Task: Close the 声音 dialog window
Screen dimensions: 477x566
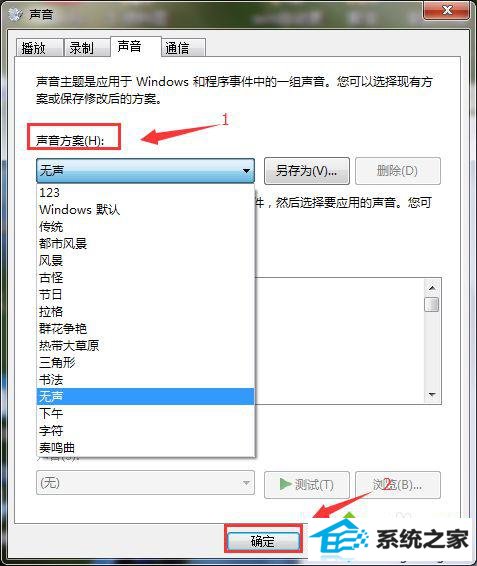Action: pos(447,10)
